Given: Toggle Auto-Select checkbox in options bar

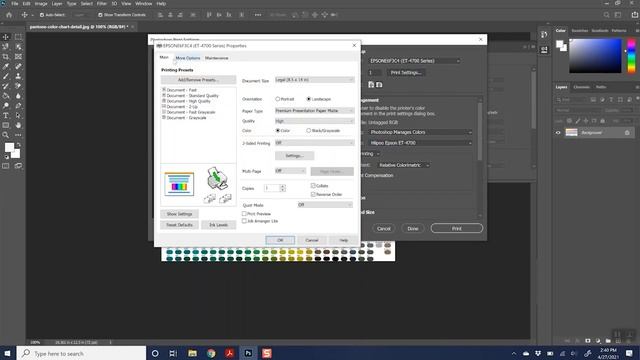Looking at the screenshot, I should (42, 15).
